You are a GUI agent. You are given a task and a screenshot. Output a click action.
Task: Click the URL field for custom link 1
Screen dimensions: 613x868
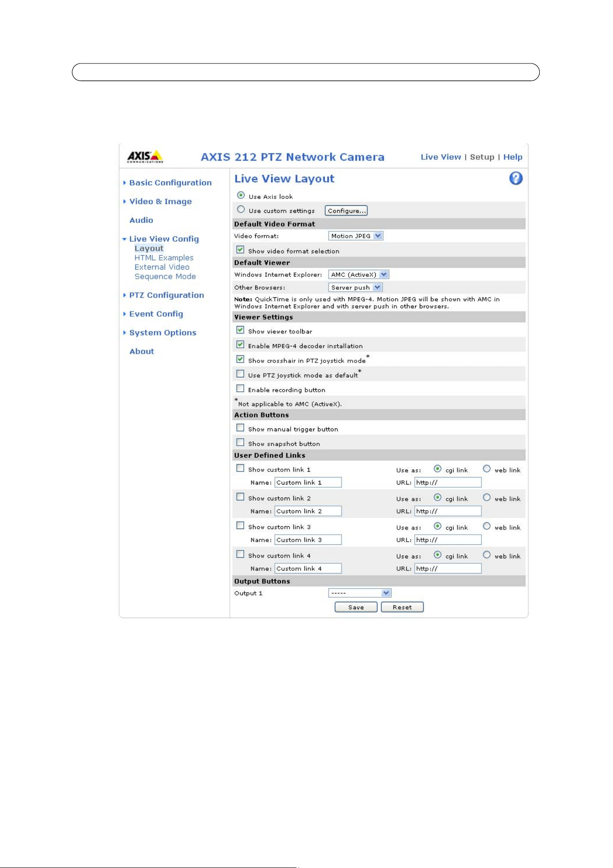[448, 483]
